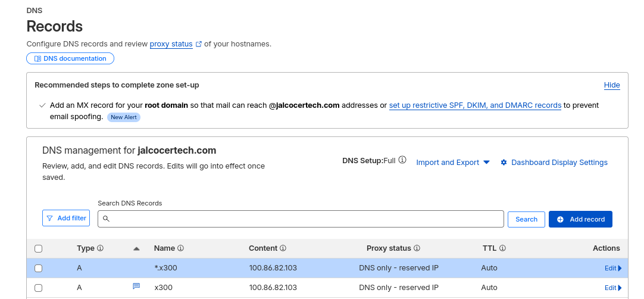Click the Name column info icon
Image resolution: width=644 pixels, height=299 pixels.
tap(181, 248)
